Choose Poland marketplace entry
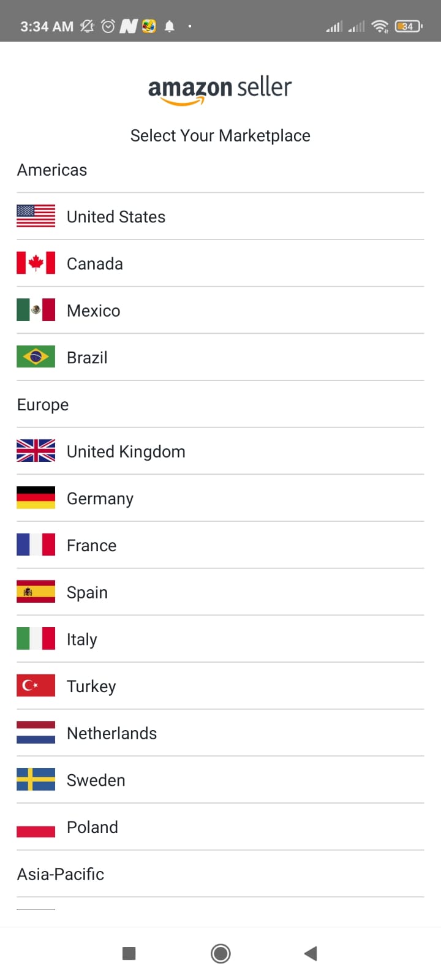The height and width of the screenshot is (980, 441). (221, 827)
